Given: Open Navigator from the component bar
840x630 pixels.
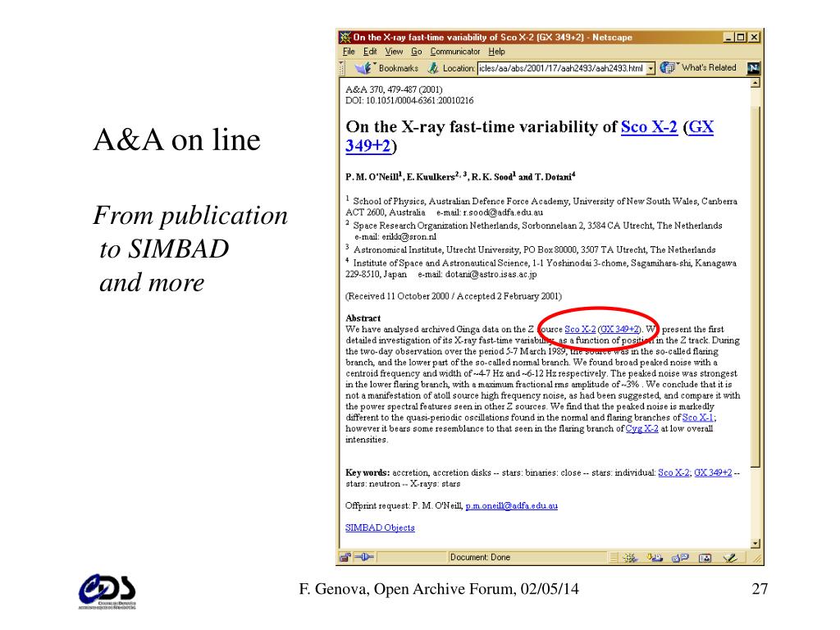Looking at the screenshot, I should (630, 558).
